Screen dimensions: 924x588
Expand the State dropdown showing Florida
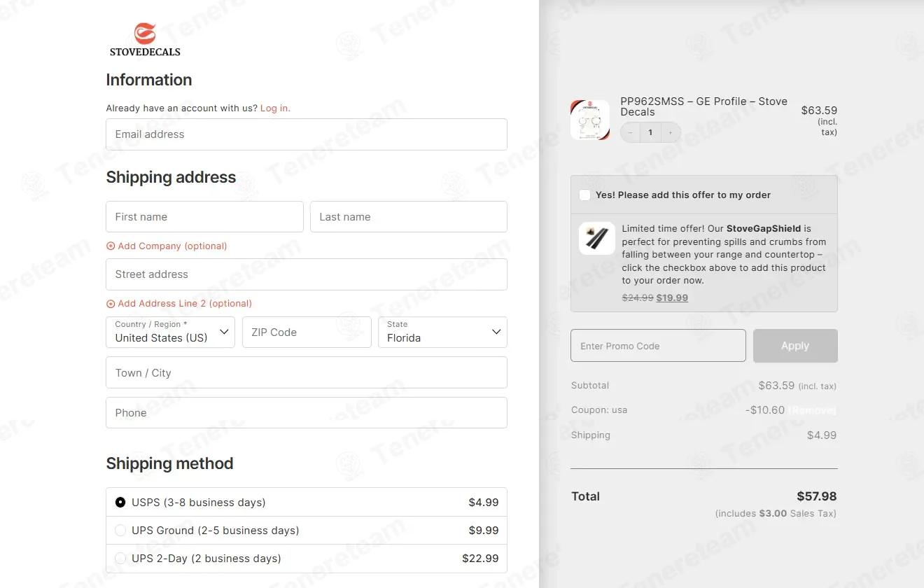click(x=442, y=332)
